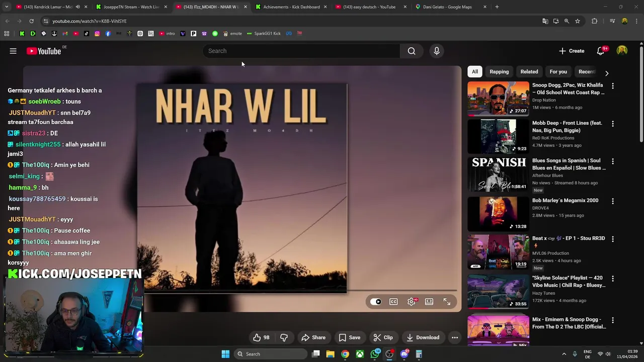
Task: Open the SparkGG1 Kick bookmark
Action: 263,34
